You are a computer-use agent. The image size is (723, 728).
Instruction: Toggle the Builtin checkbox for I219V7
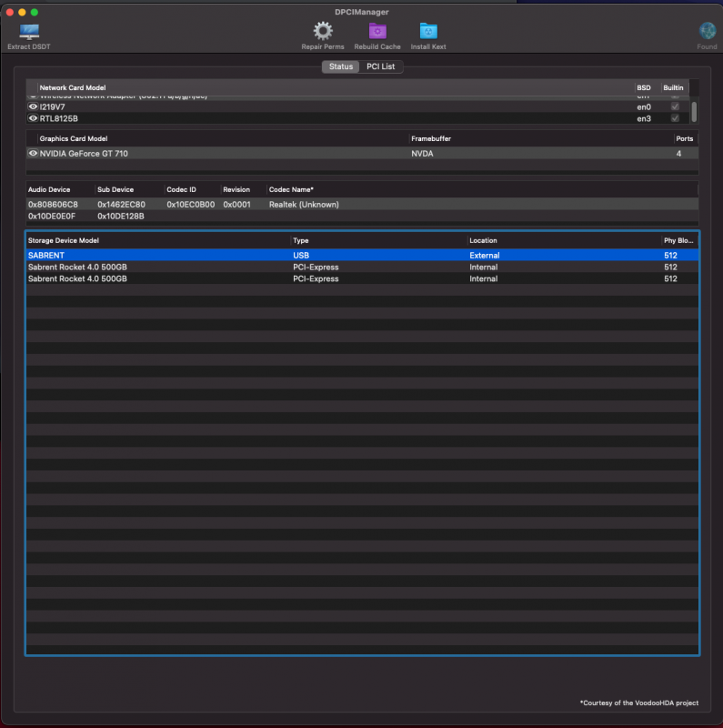[674, 106]
